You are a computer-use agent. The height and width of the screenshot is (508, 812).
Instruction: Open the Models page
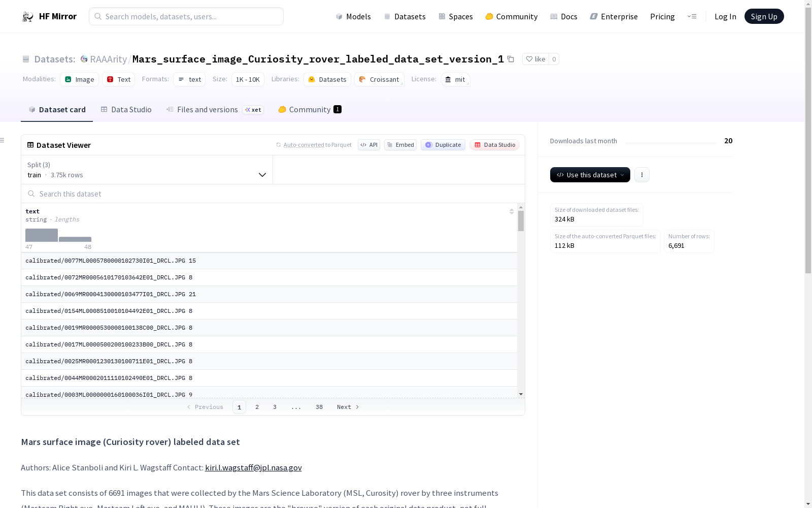353,16
